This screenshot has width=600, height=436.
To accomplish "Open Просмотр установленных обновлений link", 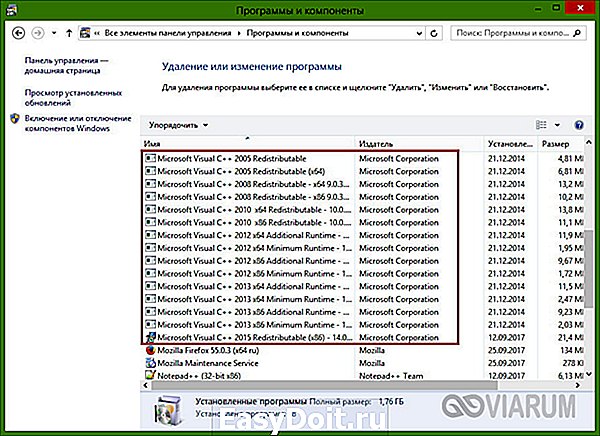I will pos(73,98).
